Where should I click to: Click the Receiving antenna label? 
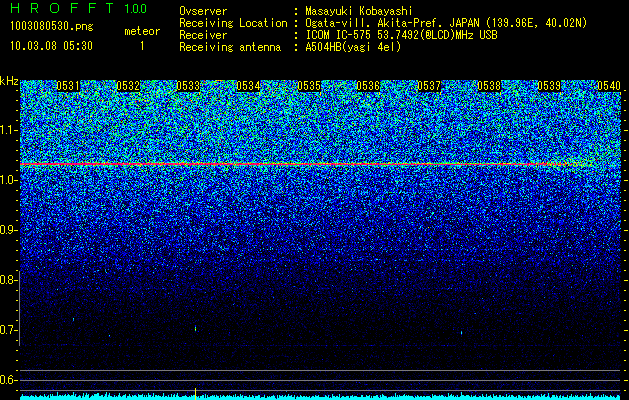[x=230, y=47]
